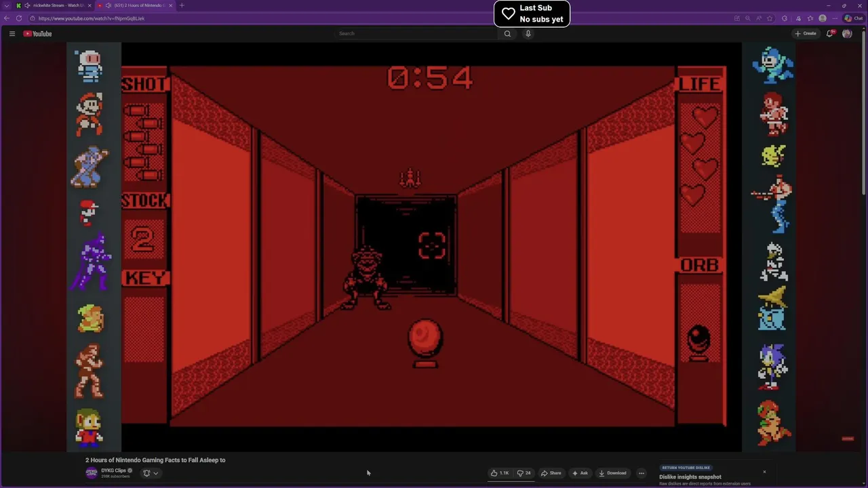
Task: Click the Ask button
Action: tap(580, 473)
